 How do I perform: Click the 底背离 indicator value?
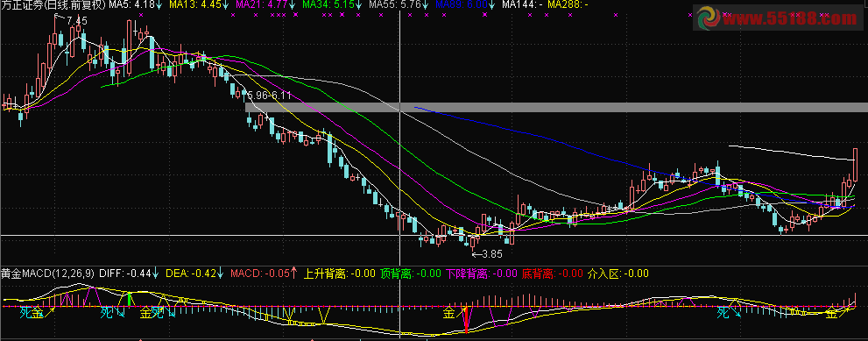point(553,273)
